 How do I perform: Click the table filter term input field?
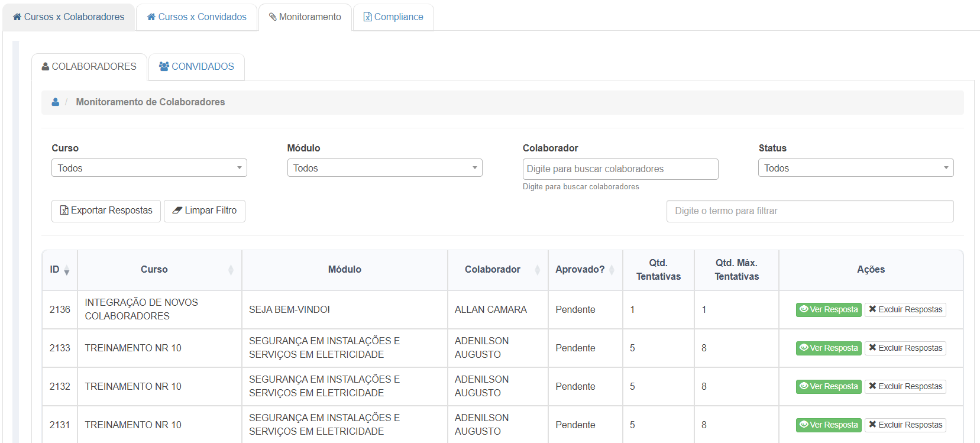point(810,211)
